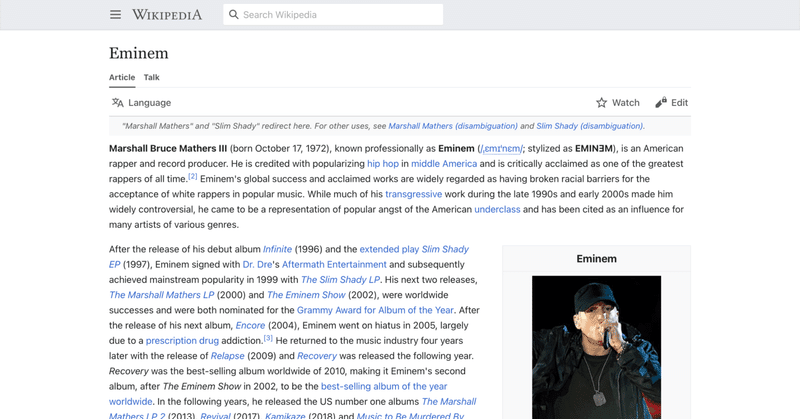Screen dimensions: 800x419
Task: Click the Watch star icon
Action: point(602,103)
